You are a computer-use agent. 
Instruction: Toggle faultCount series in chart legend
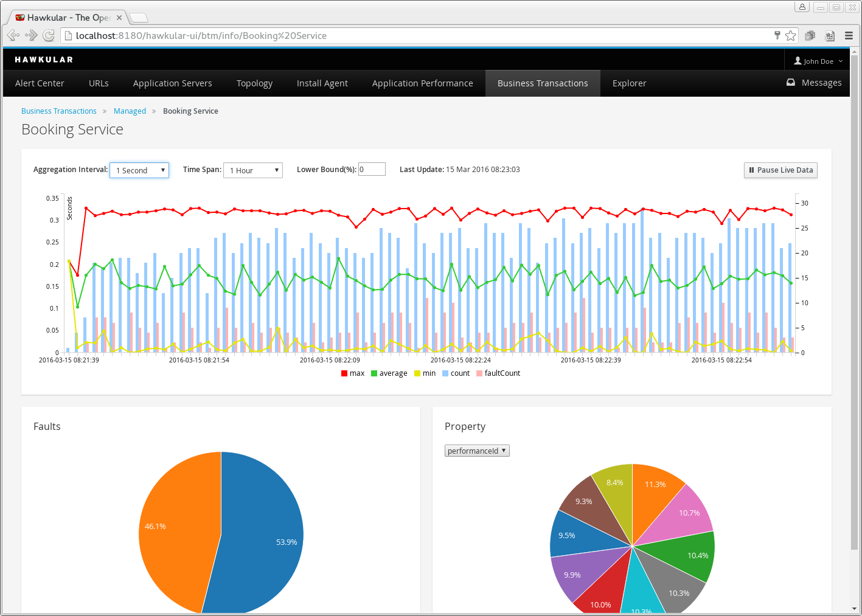pos(498,373)
